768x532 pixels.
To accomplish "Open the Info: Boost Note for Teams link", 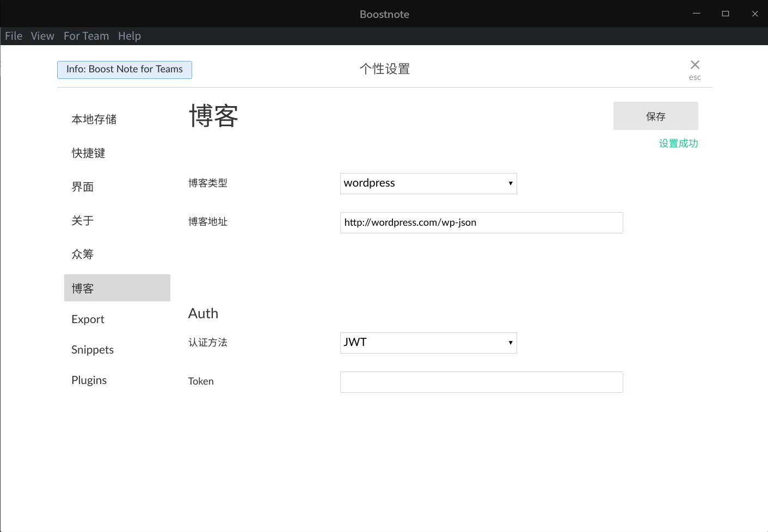I will pyautogui.click(x=125, y=70).
